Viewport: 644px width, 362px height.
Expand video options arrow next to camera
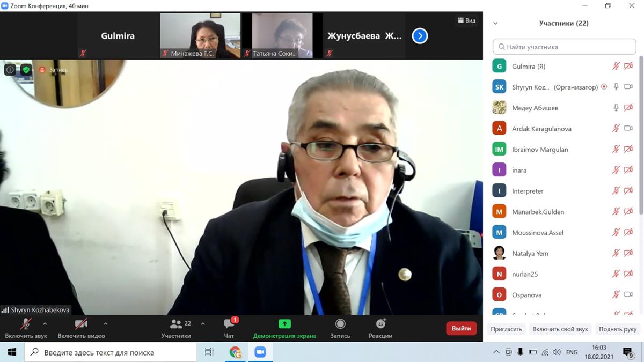[x=105, y=324]
